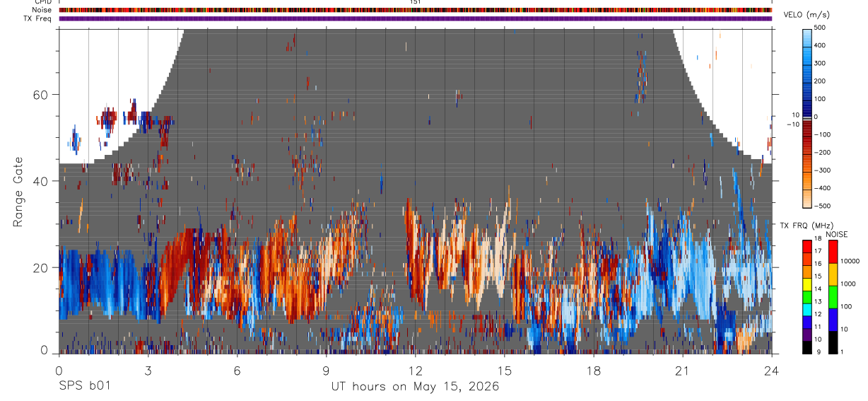Click the 10000 label on NOISE legend

(850, 261)
